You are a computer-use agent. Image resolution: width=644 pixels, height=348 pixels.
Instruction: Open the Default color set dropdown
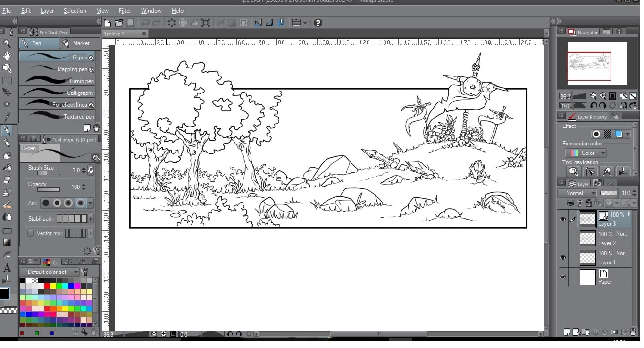50,272
